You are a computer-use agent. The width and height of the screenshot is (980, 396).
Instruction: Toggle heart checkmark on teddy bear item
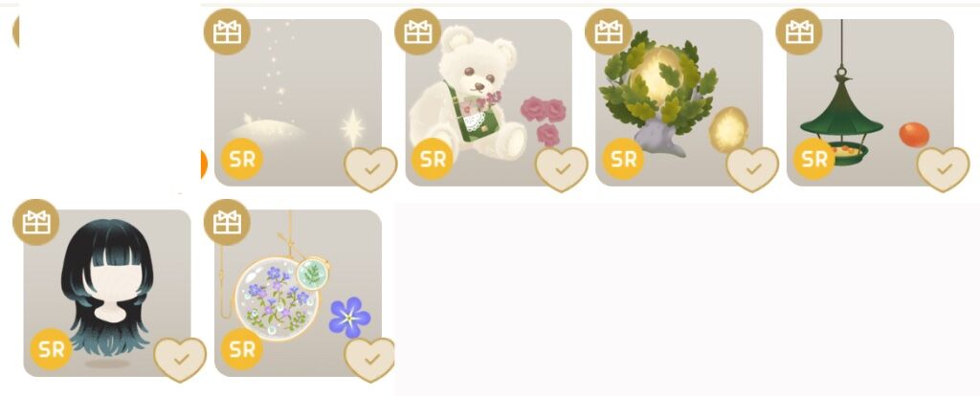[x=562, y=169]
